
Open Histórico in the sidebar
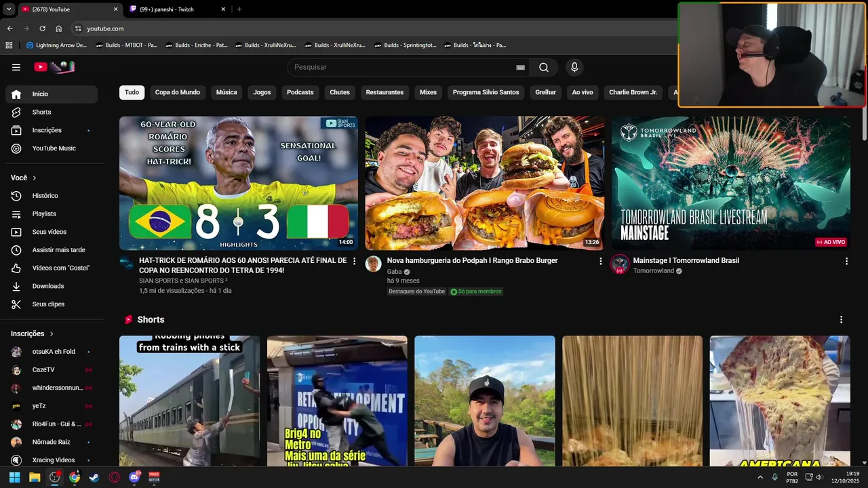coord(52,196)
